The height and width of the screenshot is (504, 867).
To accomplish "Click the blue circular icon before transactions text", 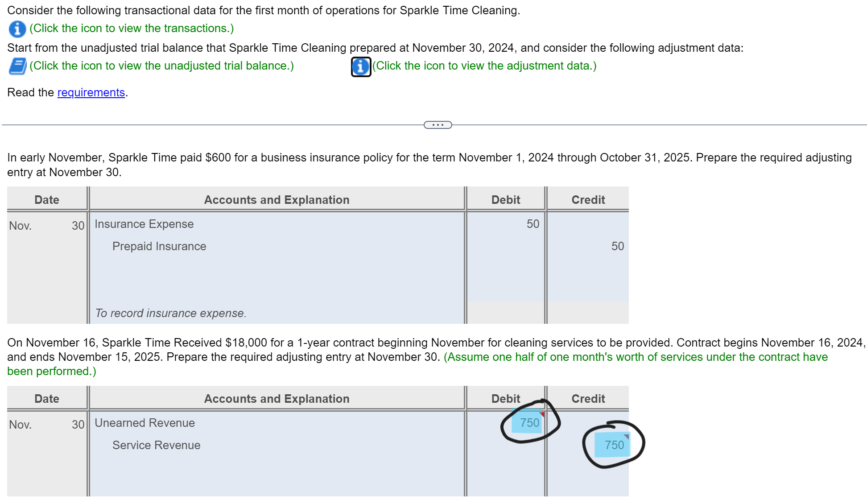I will pos(16,29).
